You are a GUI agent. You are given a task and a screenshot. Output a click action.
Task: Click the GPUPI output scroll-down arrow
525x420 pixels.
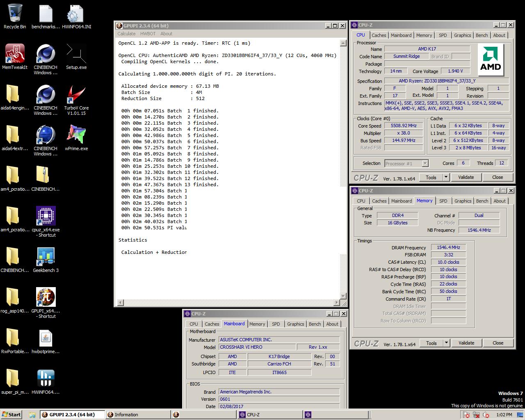pos(343,296)
